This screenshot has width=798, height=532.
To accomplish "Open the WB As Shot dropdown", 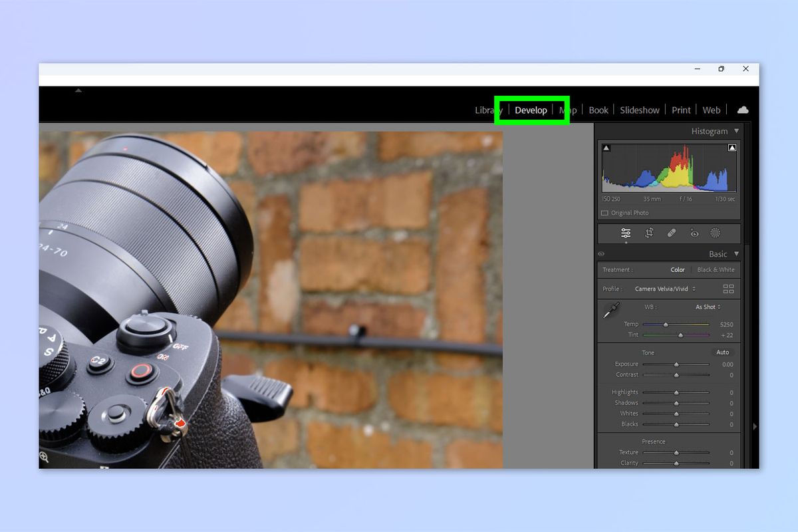I will 707,307.
